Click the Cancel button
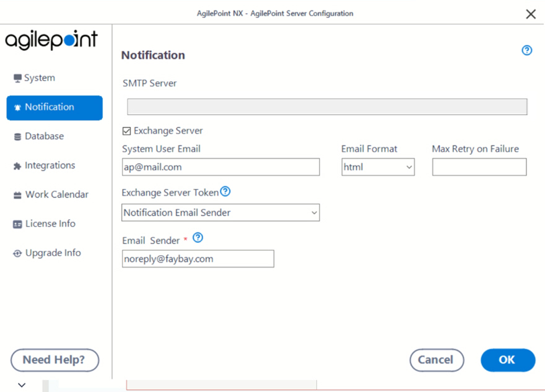545x392 pixels. 437,360
